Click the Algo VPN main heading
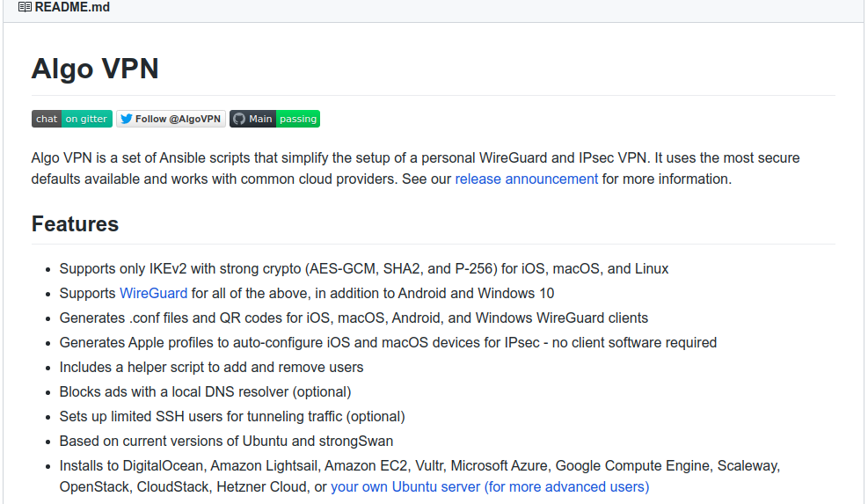 tap(95, 69)
